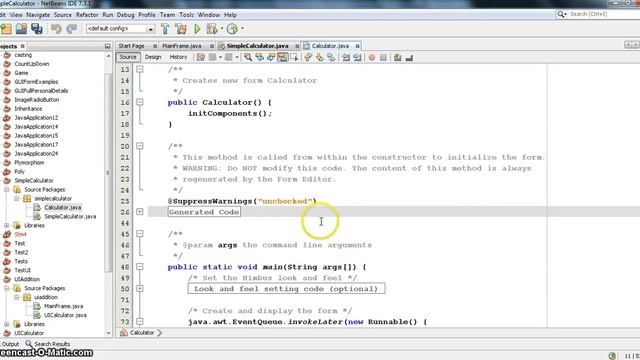Select the MainFrame.java tree file

coord(63,306)
